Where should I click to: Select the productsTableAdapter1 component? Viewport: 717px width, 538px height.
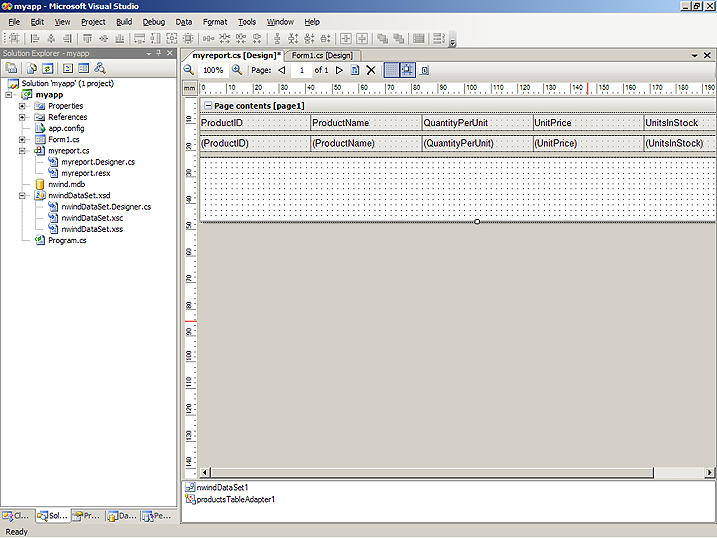pyautogui.click(x=230, y=499)
